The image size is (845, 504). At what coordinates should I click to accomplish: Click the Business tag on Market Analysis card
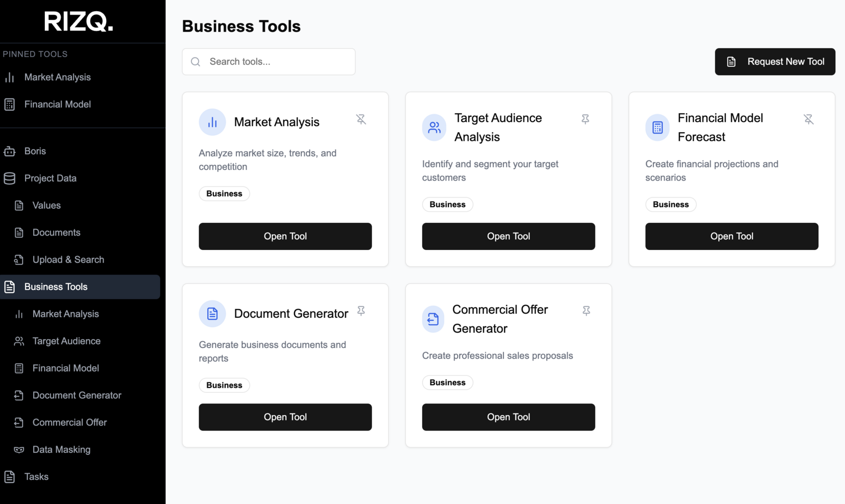(224, 194)
